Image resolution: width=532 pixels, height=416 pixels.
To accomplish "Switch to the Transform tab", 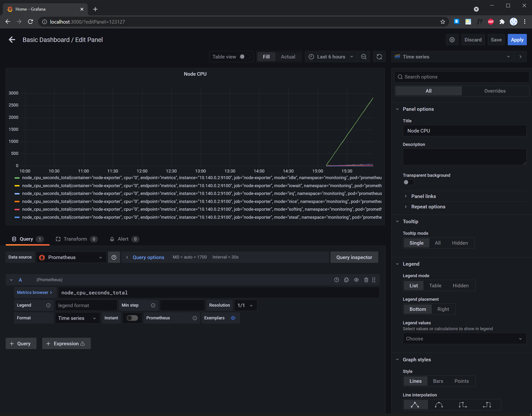I will [75, 239].
